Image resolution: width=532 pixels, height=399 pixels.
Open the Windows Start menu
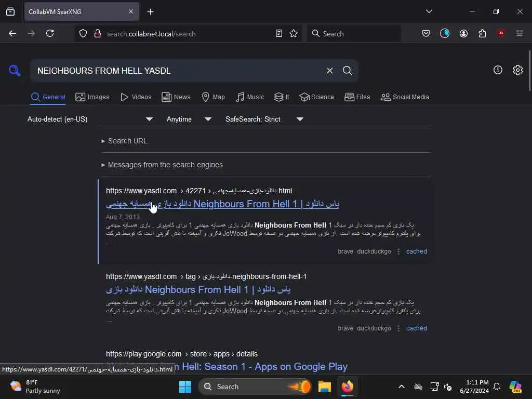click(185, 387)
